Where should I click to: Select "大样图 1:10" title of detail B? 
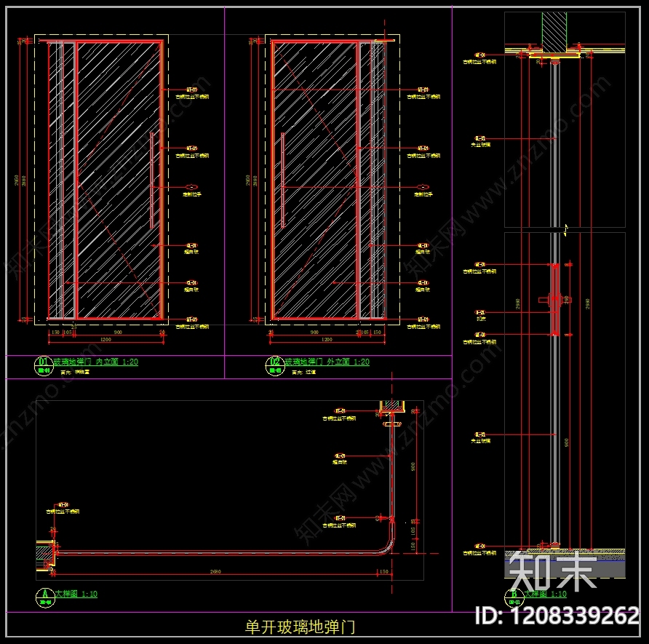tap(546, 594)
